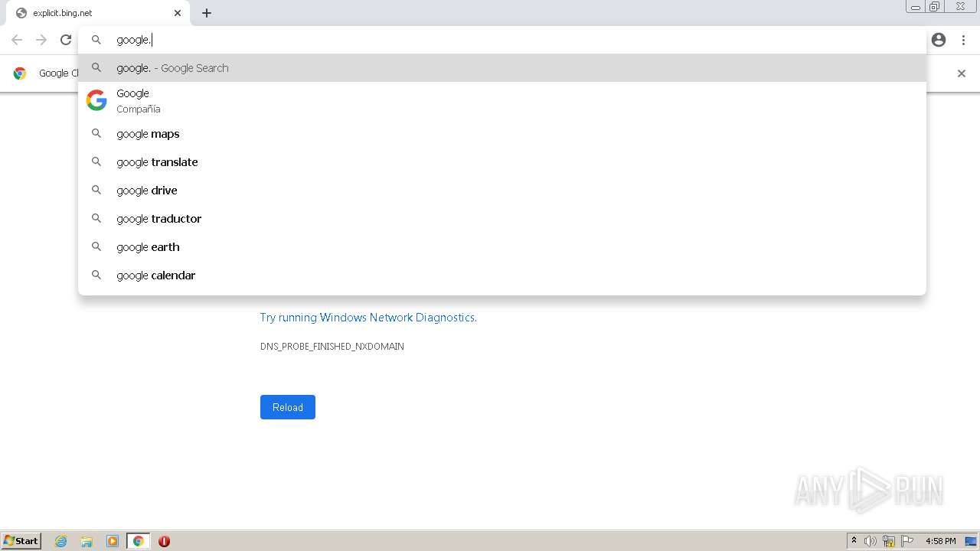Screen dimensions: 980x551
Task: Click Try running Windows Network Diagnostics link
Action: [368, 318]
